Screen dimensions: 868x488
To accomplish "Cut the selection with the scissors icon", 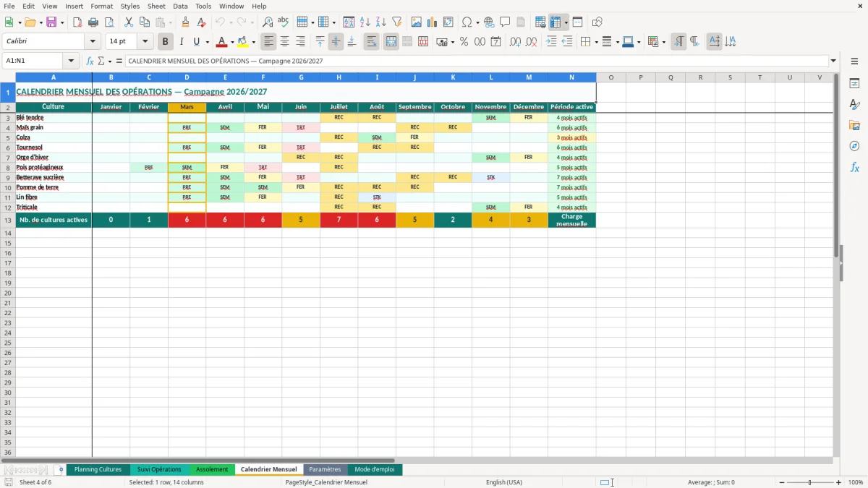I will pos(129,22).
